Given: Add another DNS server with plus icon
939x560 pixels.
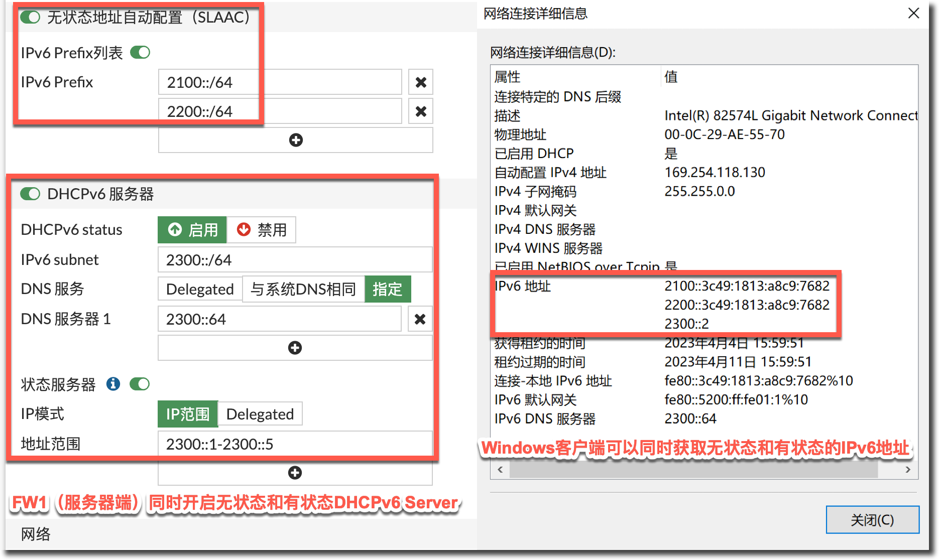Looking at the screenshot, I should click(x=295, y=348).
